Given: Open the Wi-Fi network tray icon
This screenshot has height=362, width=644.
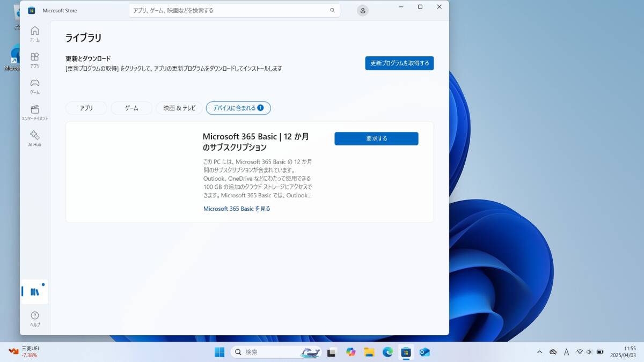Looking at the screenshot, I should (580, 352).
